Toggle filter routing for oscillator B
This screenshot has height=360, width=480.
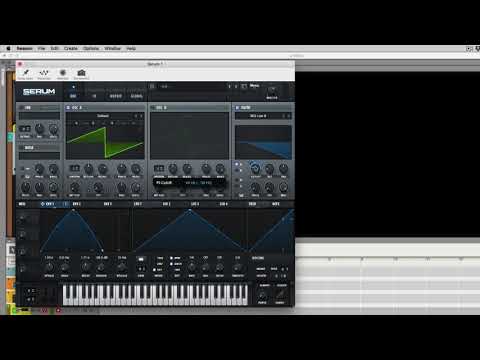(x=237, y=170)
